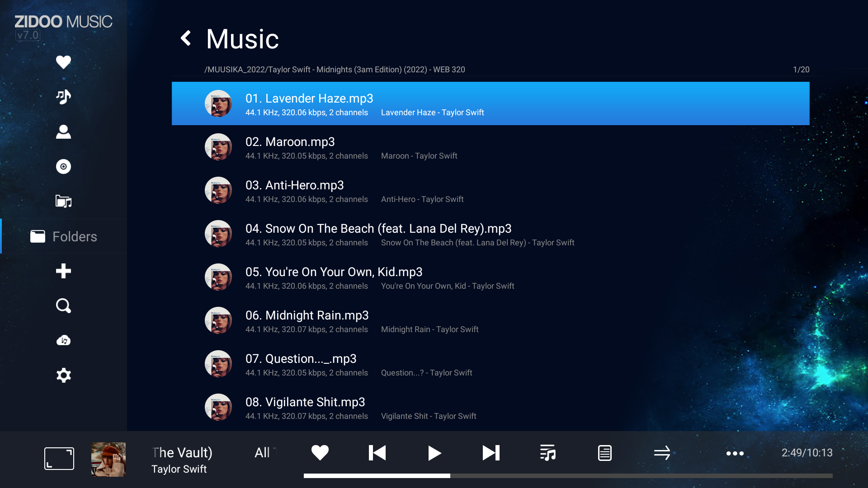Open Favorites heart in sidebar
The image size is (868, 488).
pyautogui.click(x=63, y=62)
